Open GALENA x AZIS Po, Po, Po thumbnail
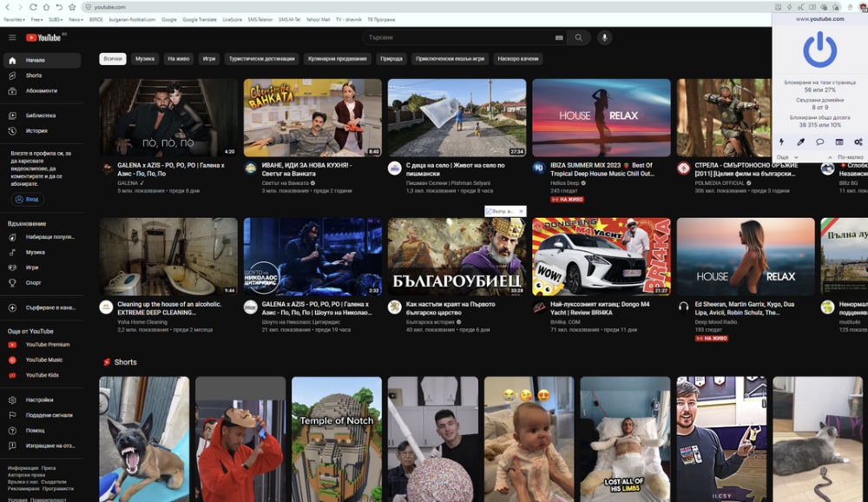The image size is (868, 502). coord(168,117)
